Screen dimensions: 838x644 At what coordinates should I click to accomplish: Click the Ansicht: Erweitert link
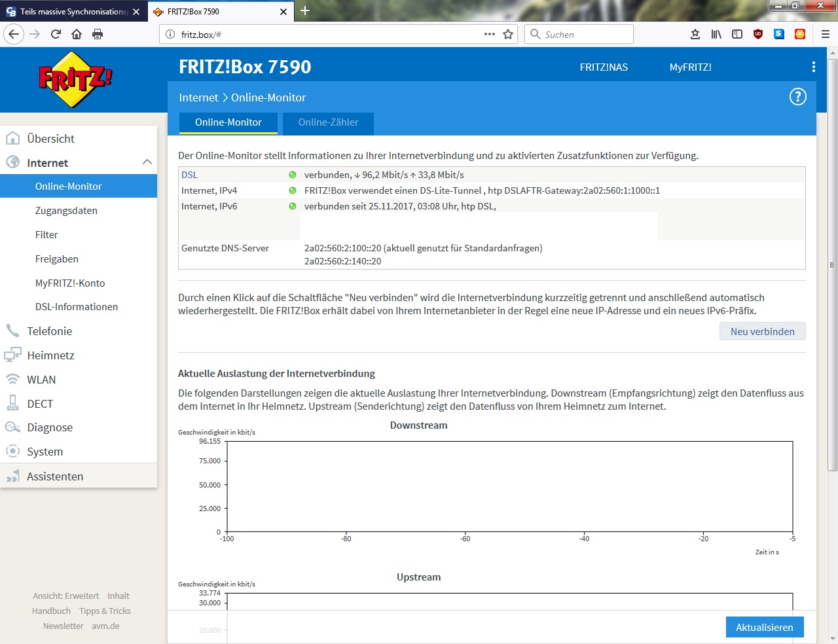pyautogui.click(x=66, y=596)
